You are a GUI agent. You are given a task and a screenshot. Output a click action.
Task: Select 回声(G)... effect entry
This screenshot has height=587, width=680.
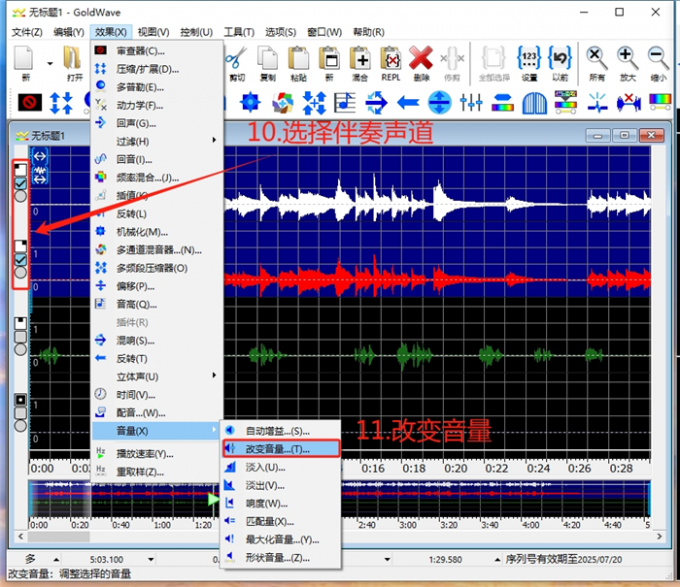[x=157, y=123]
